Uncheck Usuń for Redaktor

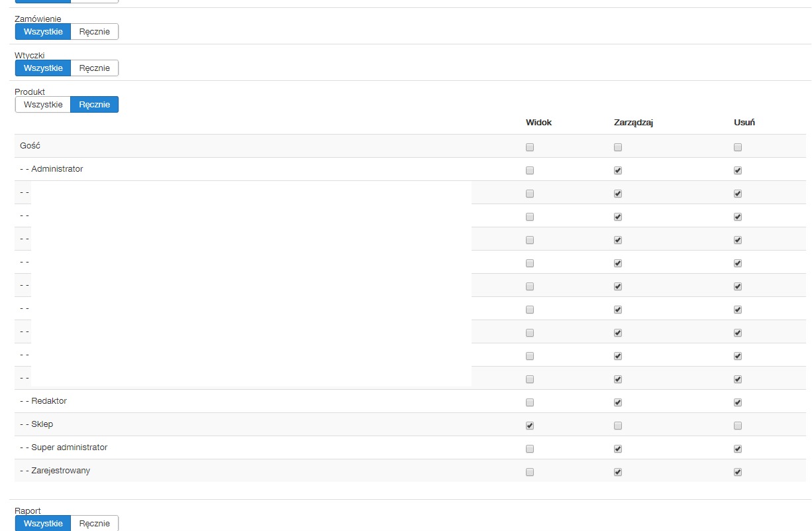click(x=738, y=402)
